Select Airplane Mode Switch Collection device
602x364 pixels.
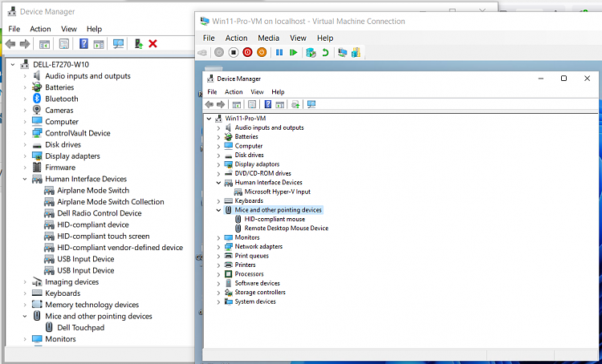tap(111, 202)
